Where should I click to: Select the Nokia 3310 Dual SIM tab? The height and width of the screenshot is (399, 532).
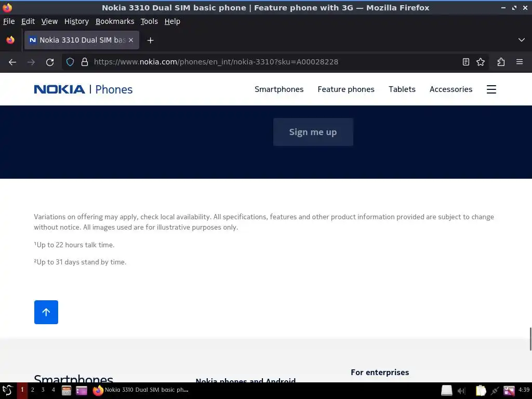(82, 40)
